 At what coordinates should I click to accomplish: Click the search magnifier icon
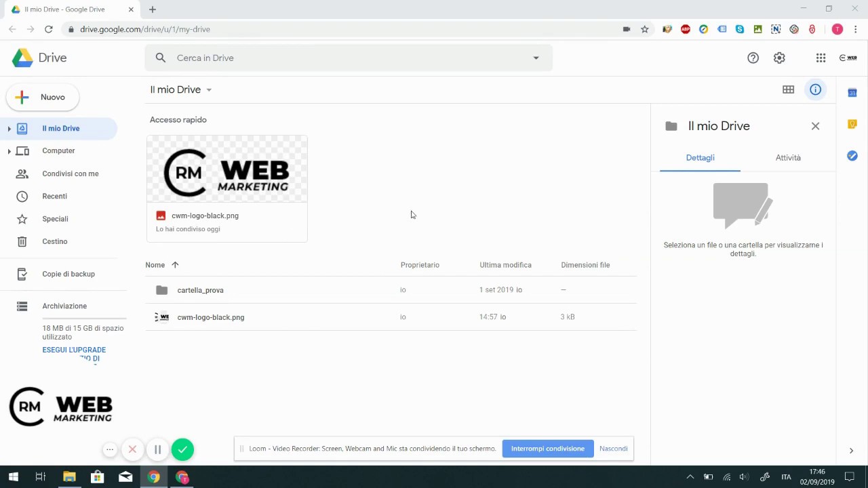[161, 58]
